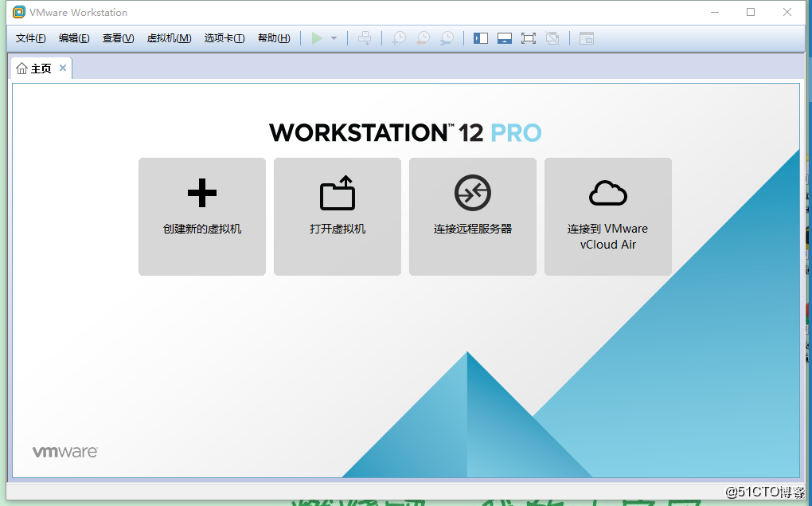812x506 pixels.
Task: Close the VMware Workstation window
Action: [787, 12]
